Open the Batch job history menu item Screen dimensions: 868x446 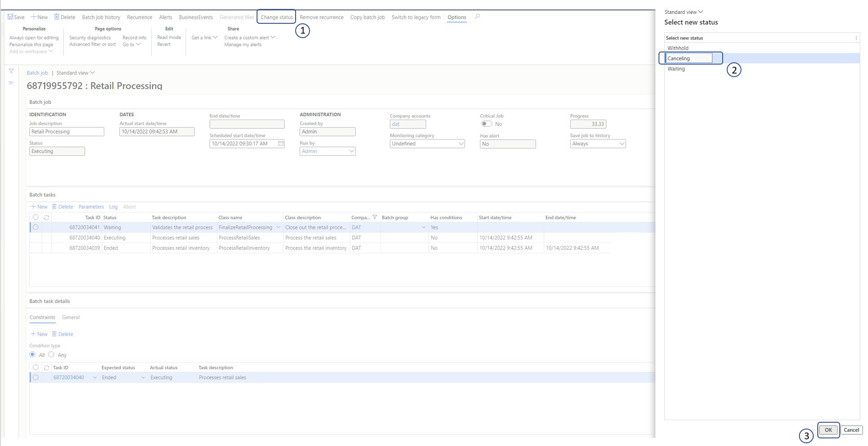(x=101, y=17)
